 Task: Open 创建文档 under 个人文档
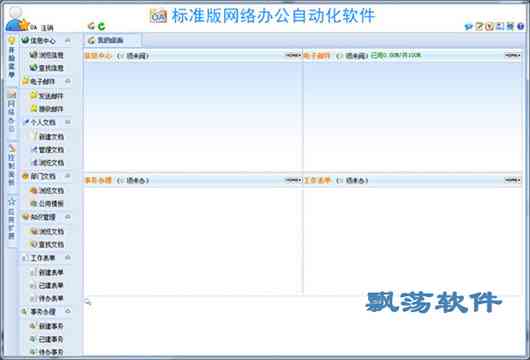point(47,137)
